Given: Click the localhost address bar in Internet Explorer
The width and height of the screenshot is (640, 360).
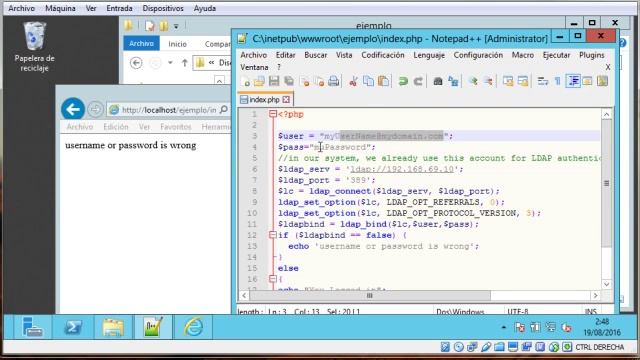Looking at the screenshot, I should (x=169, y=110).
